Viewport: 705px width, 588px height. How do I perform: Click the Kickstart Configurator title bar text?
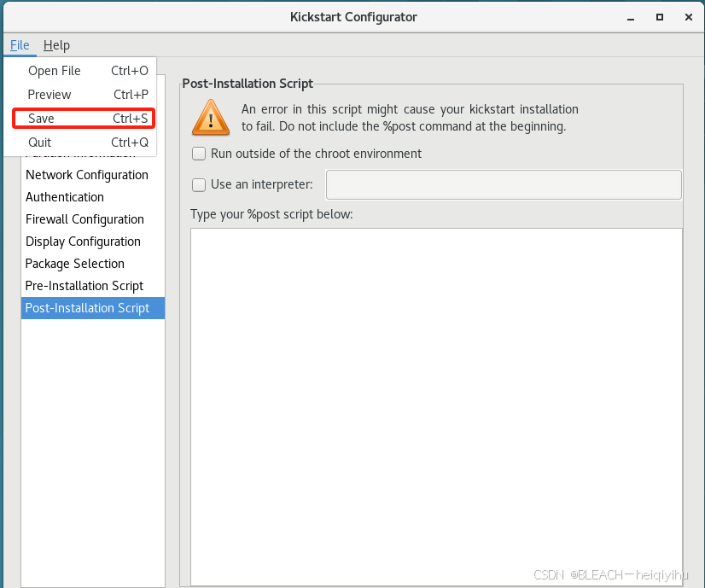(353, 17)
